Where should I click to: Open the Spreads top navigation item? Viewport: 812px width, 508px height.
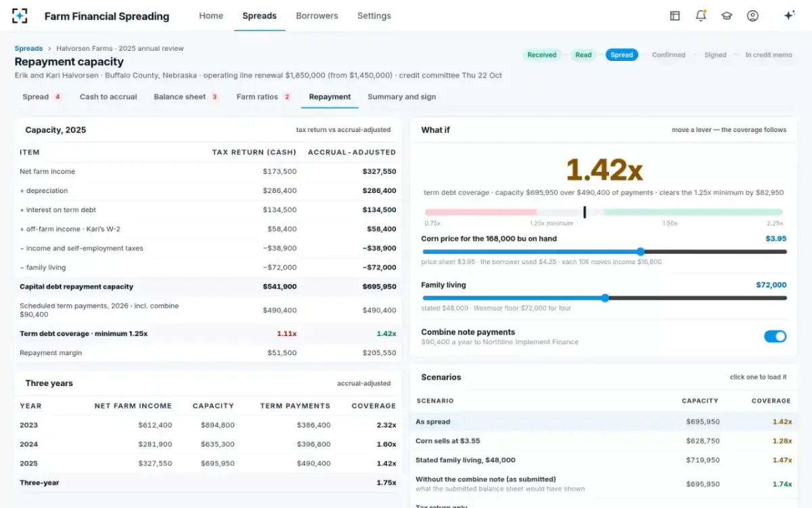click(260, 16)
